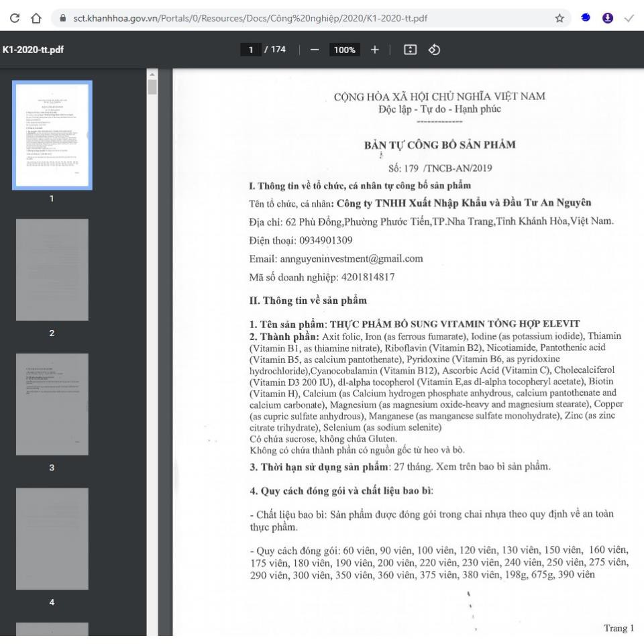644x644 pixels.
Task: Click the 'Có chứa sucrose, không chứa Gluten' line
Action: coord(323,439)
